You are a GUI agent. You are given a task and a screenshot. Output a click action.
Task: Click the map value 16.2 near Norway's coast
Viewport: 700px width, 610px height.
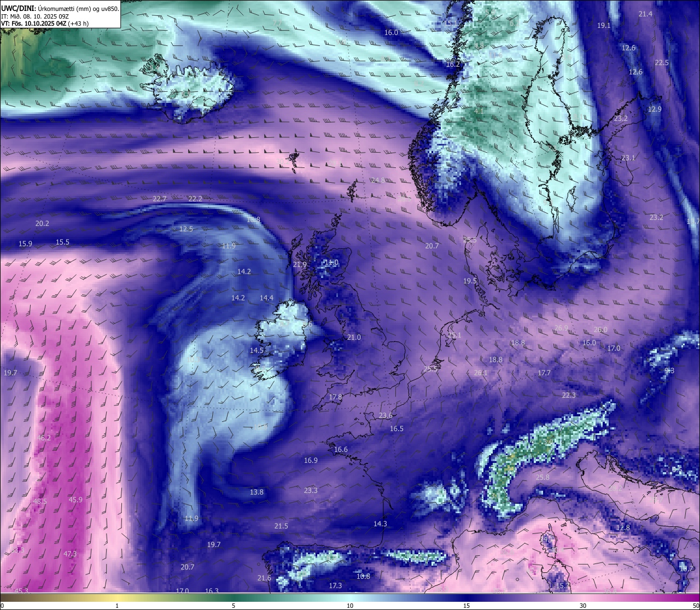click(453, 64)
